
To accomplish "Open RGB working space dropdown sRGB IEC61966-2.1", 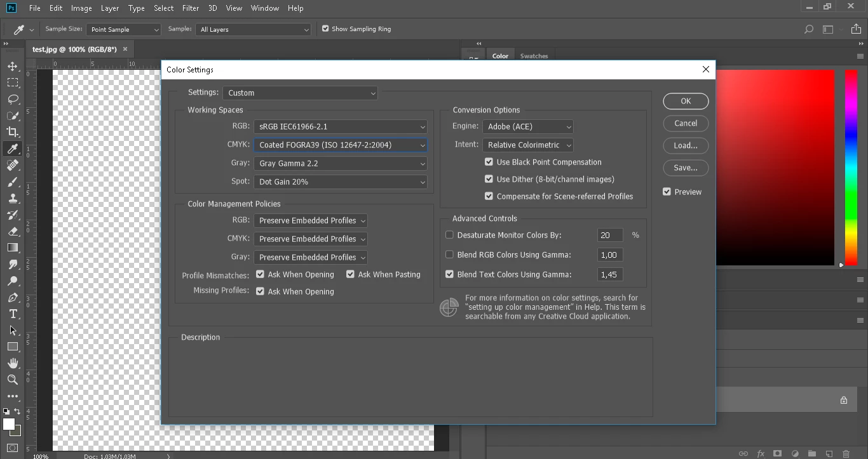I will (341, 126).
